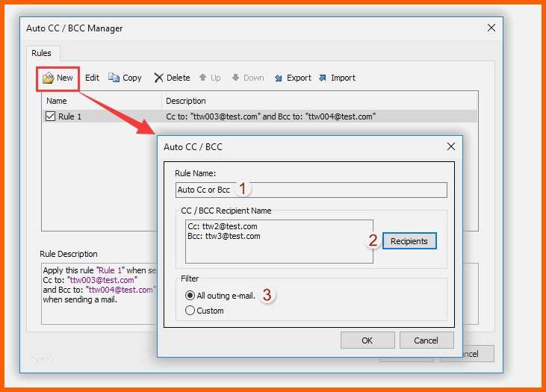The image size is (546, 392).
Task: Click the New rule folder icon
Action: click(x=48, y=78)
